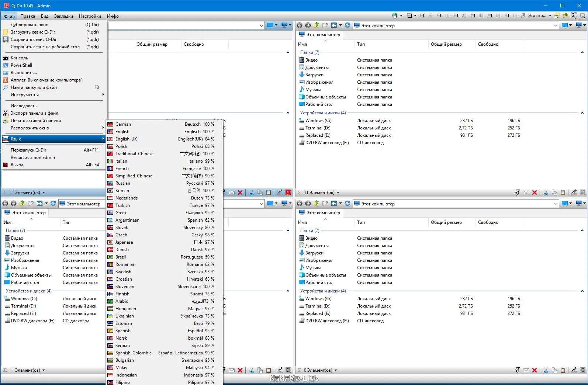Screen dimensions: 588x385
Task: Select the 'Этот компьютер' tab in bottom-right pane
Action: click(x=319, y=213)
